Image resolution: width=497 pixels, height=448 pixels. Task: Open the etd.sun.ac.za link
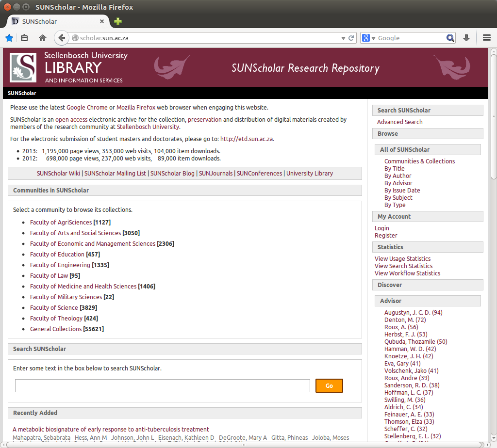pyautogui.click(x=247, y=139)
